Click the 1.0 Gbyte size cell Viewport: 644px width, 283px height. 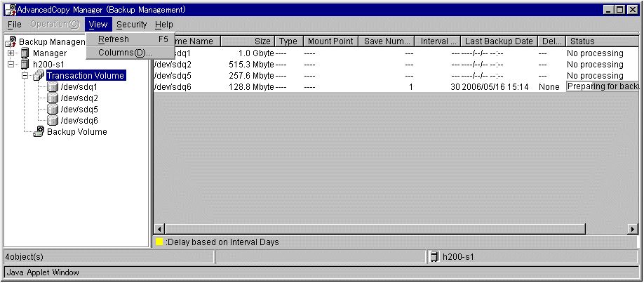pyautogui.click(x=256, y=53)
